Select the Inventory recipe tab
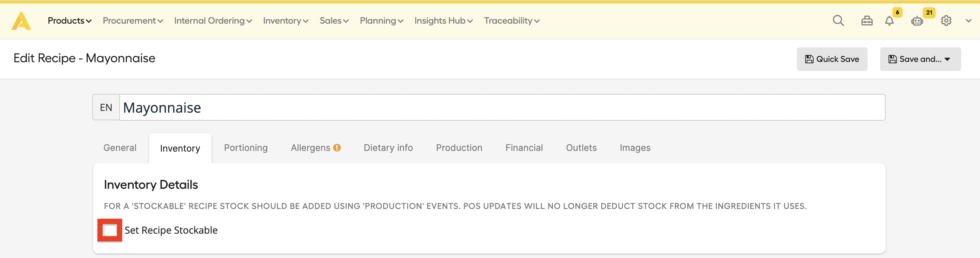The height and width of the screenshot is (258, 980). pos(180,148)
